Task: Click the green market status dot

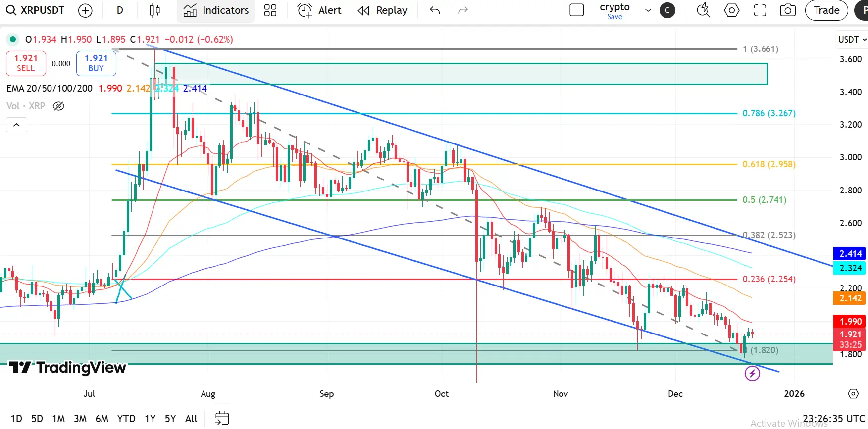Action: [12, 39]
